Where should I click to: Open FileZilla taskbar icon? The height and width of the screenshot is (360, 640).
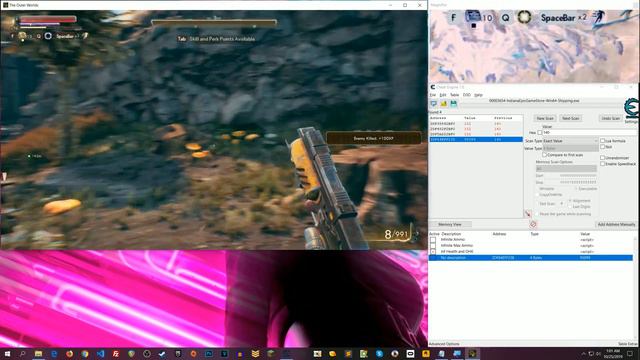point(116,354)
